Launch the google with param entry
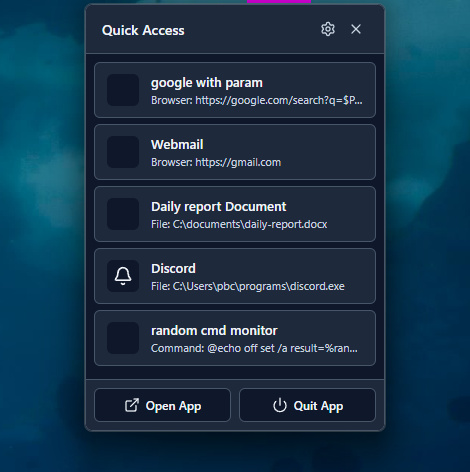Image resolution: width=470 pixels, height=472 pixels. click(x=235, y=90)
